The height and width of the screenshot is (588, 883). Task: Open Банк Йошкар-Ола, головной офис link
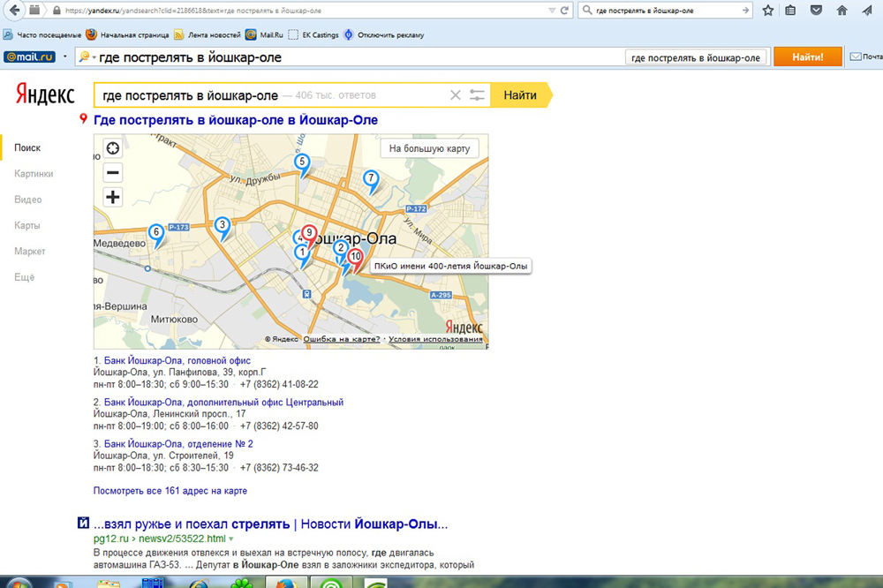[x=177, y=360]
